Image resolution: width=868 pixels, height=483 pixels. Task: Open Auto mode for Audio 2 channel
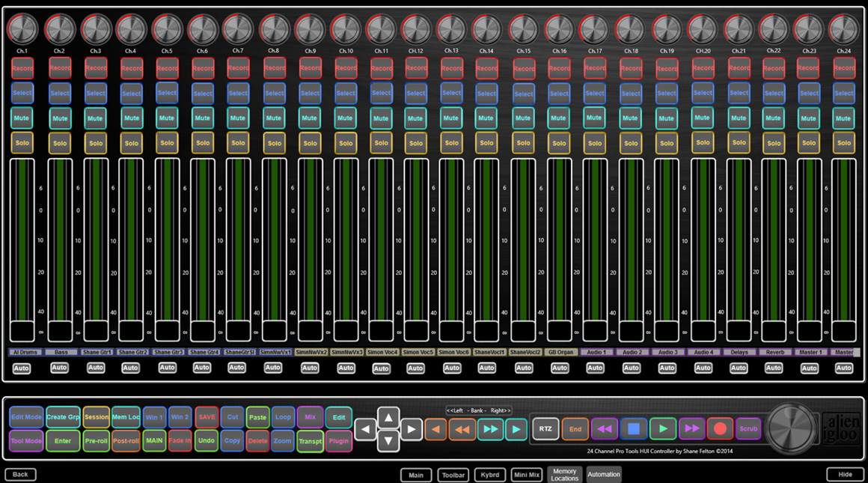click(631, 368)
